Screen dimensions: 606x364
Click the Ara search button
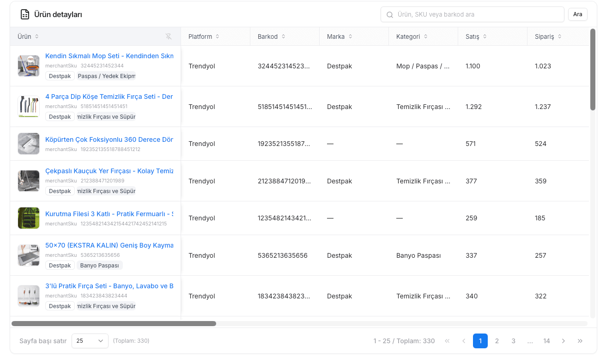pyautogui.click(x=578, y=14)
